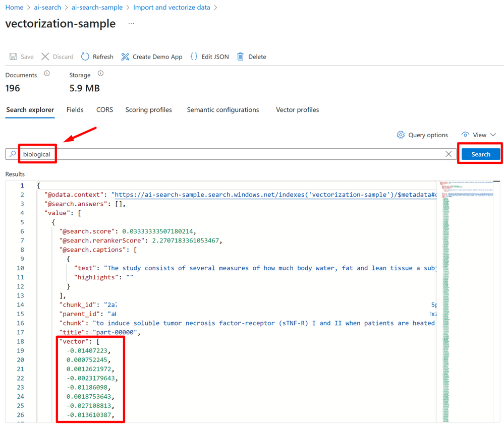Click the Storage info icon

pyautogui.click(x=100, y=74)
